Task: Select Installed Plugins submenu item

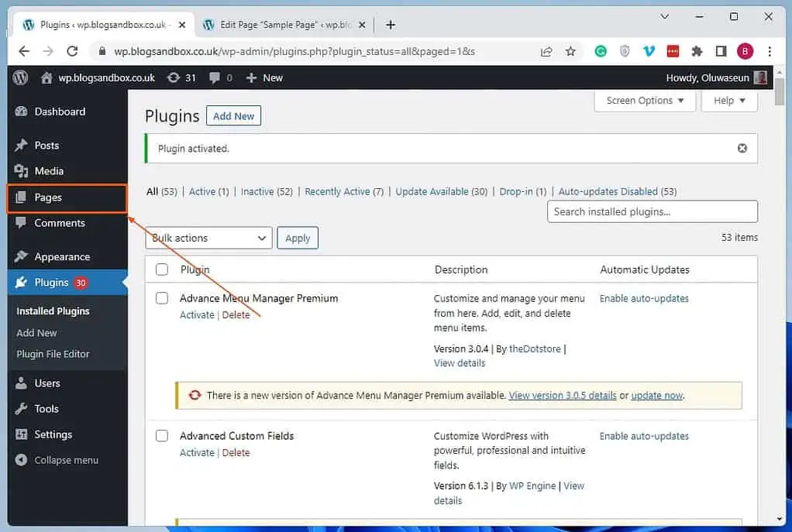Action: (53, 311)
